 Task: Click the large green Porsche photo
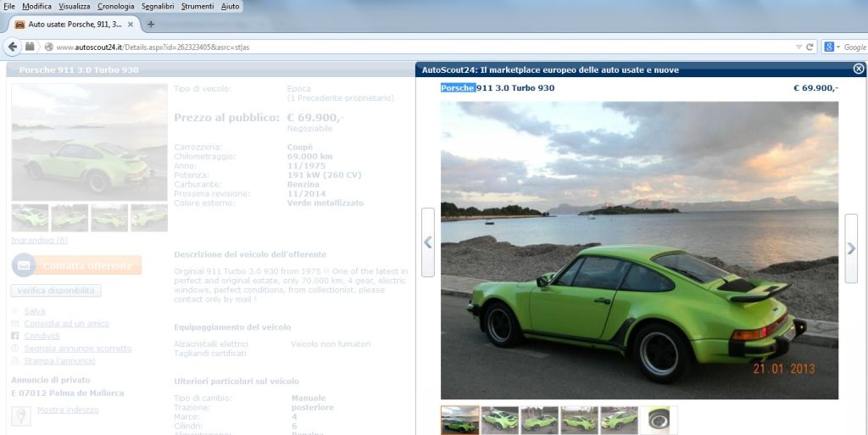coord(639,250)
